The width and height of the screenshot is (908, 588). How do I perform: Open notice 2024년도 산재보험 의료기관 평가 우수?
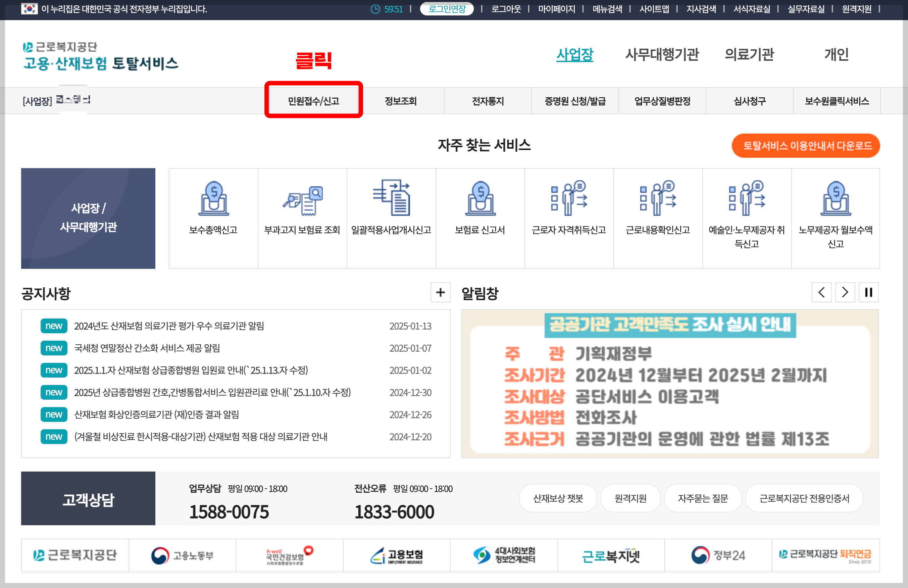pyautogui.click(x=169, y=326)
